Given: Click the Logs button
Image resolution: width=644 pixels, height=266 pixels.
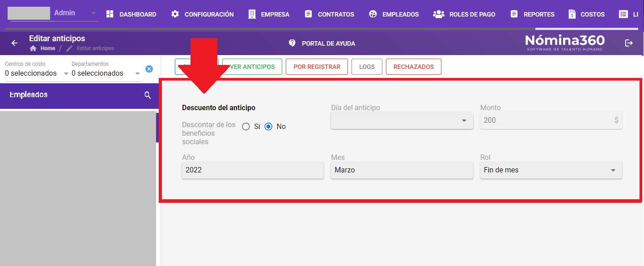Looking at the screenshot, I should [367, 67].
